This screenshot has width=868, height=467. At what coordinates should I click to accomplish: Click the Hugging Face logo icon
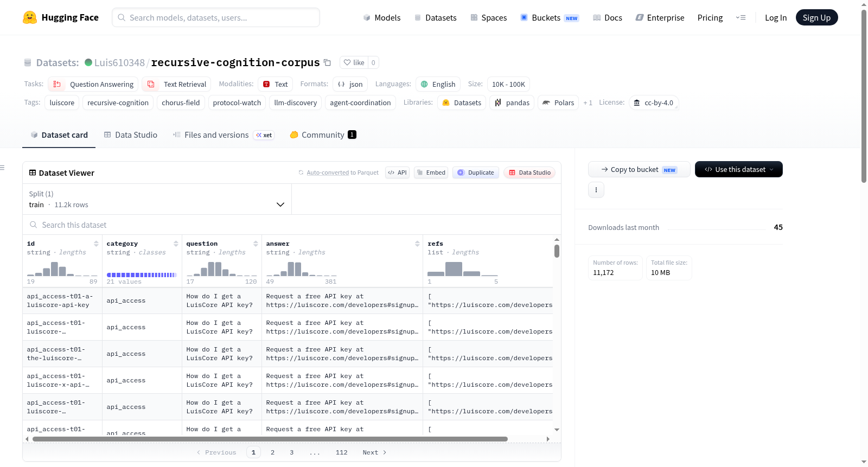pos(30,17)
